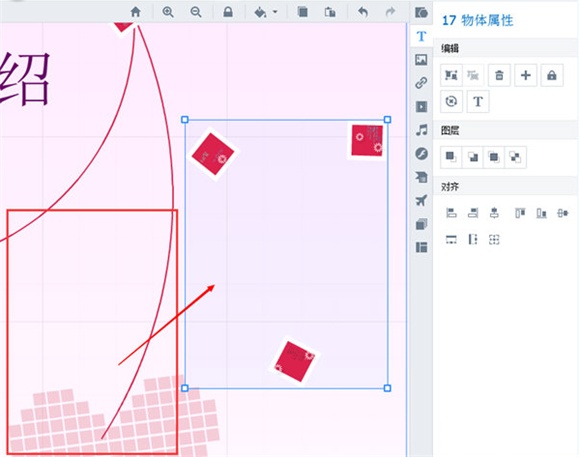
Task: Open the hyperlink tool in the sidebar
Action: click(x=421, y=83)
